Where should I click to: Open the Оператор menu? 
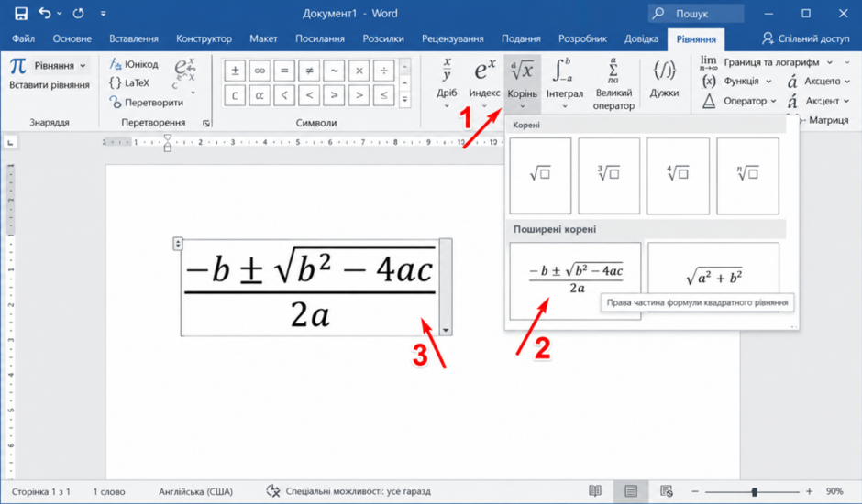[x=739, y=101]
